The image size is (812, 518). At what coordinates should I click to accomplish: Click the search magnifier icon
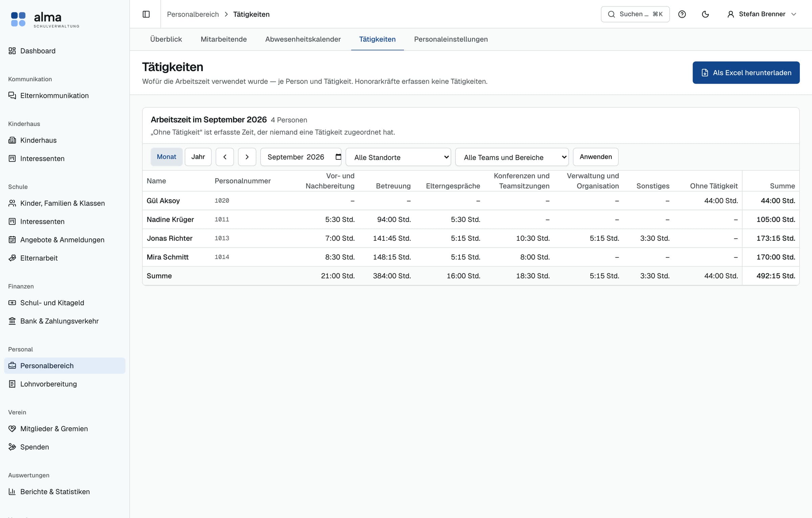point(611,14)
